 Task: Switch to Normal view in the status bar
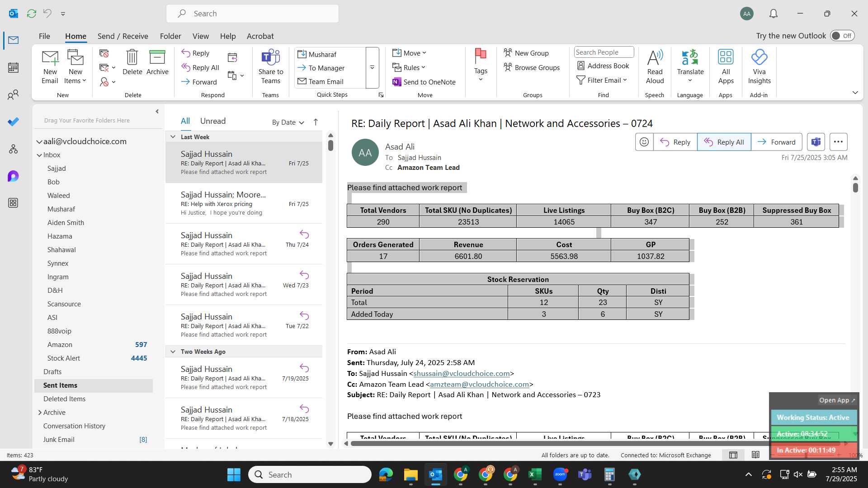coord(733,455)
